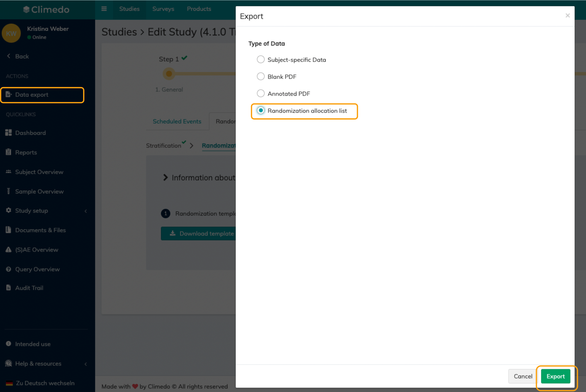Click the Data export icon in sidebar

pyautogui.click(x=8, y=94)
